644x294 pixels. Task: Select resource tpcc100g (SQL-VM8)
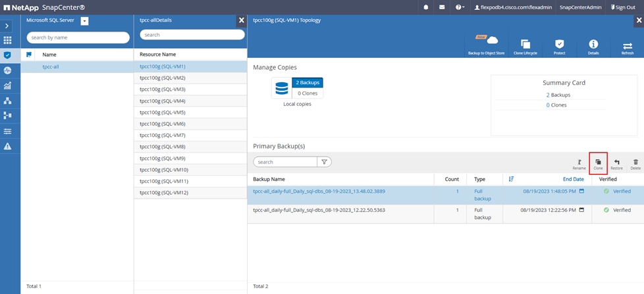[190, 147]
